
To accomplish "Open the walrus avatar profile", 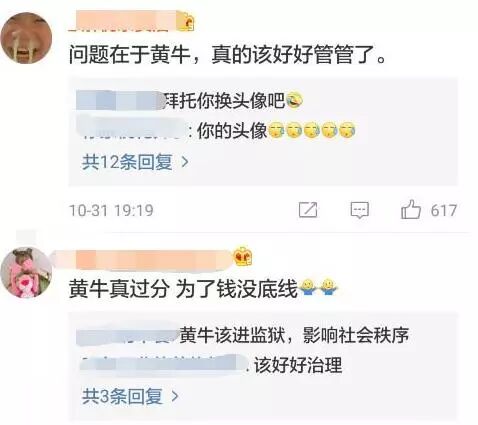I will pos(27,38).
